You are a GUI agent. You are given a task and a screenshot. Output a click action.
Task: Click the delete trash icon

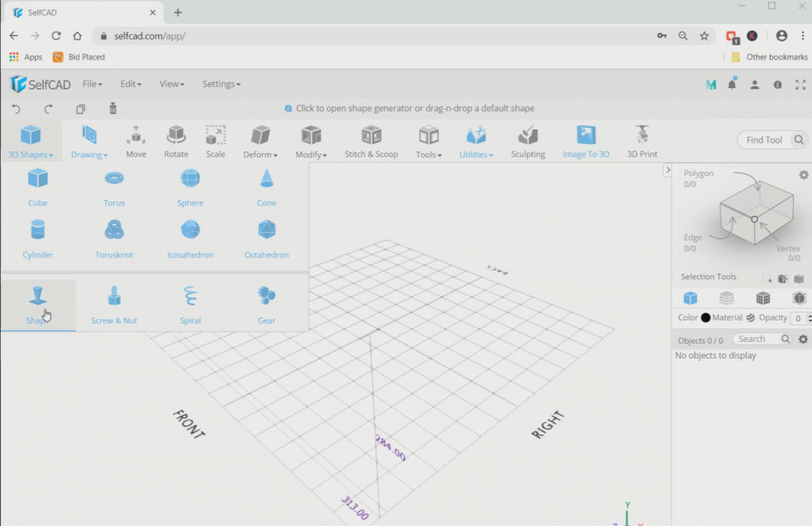[113, 108]
